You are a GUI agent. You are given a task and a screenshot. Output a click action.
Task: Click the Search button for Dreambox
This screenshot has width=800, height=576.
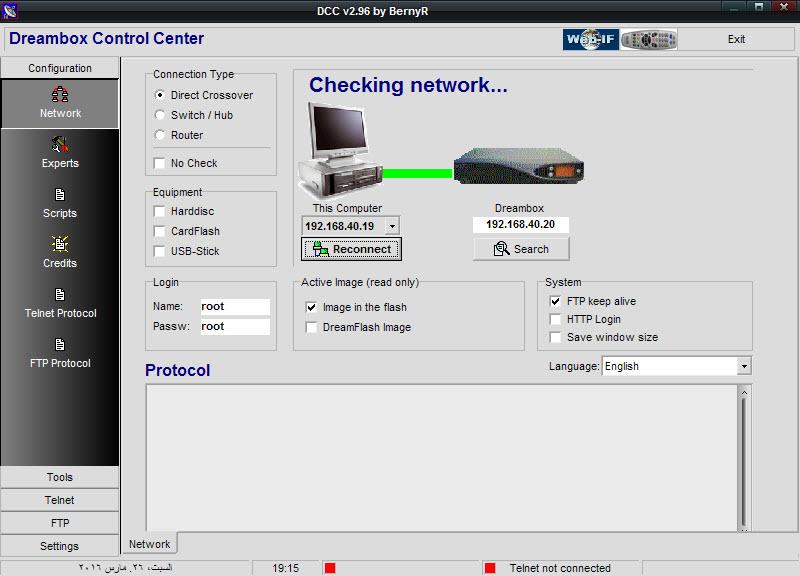[x=521, y=249]
